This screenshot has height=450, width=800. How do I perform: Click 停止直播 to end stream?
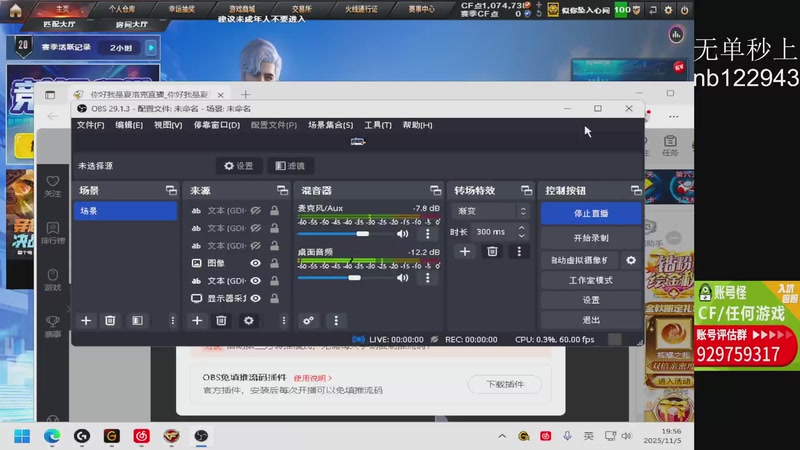591,213
